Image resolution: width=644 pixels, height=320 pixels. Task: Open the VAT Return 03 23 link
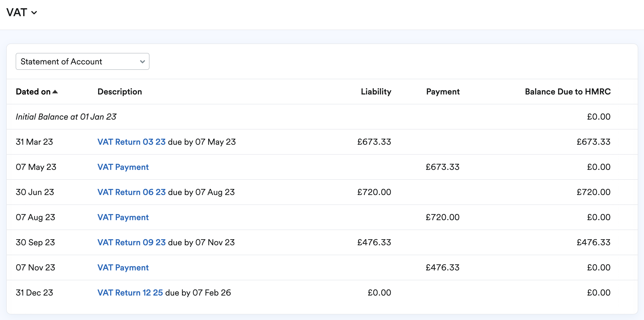click(x=131, y=142)
